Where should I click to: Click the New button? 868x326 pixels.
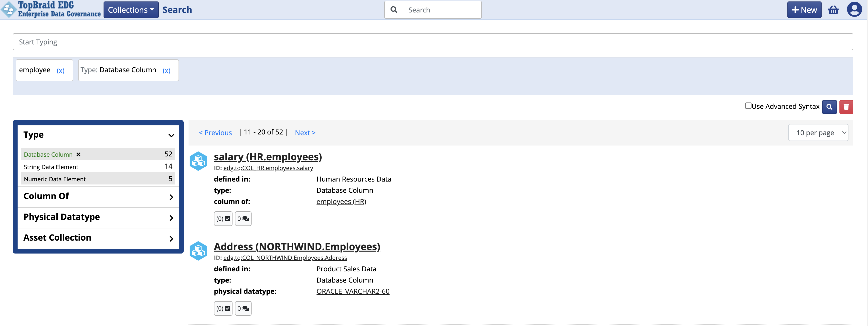(x=804, y=10)
